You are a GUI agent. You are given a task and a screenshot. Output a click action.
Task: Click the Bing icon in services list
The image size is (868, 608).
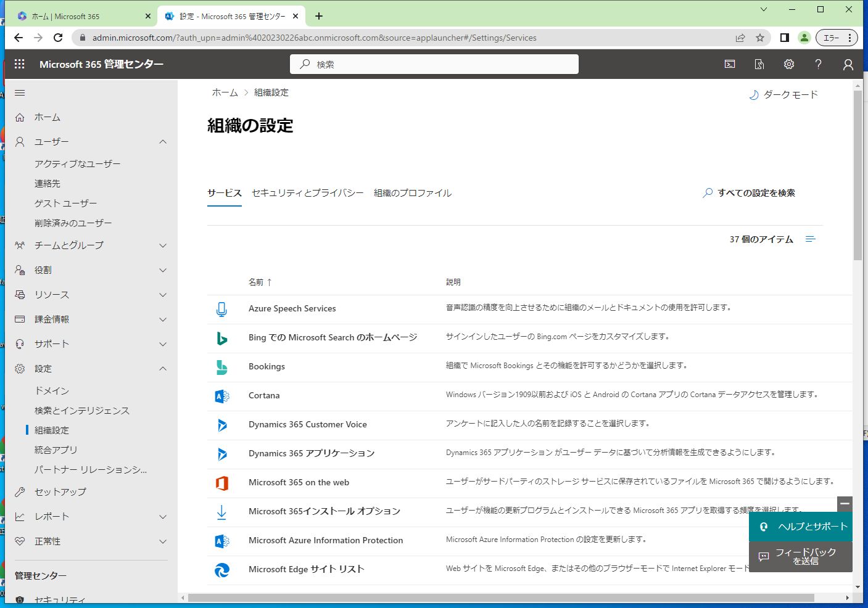click(221, 338)
